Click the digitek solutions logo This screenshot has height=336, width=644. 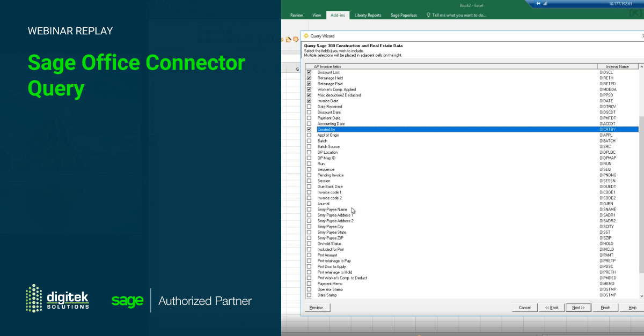(57, 298)
